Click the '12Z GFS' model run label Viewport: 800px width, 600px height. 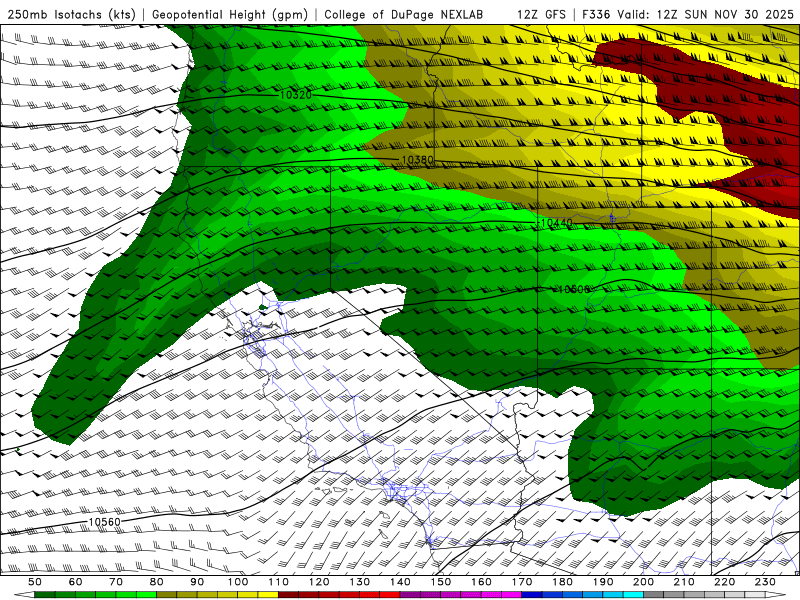pos(541,14)
